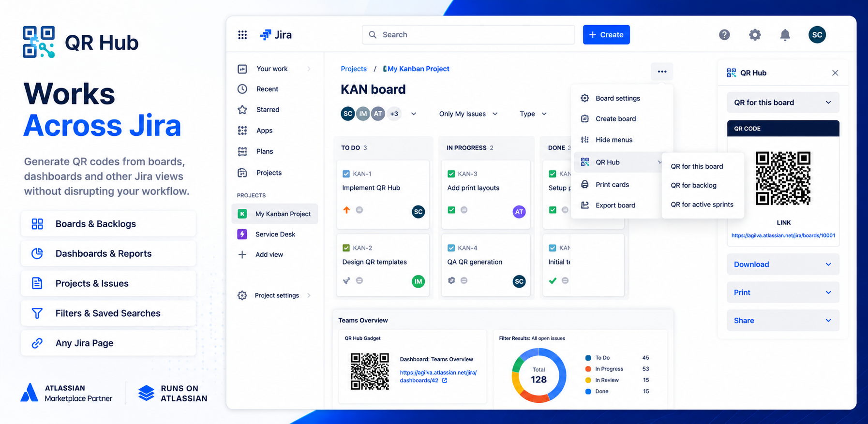Screen dimensions: 868x424
Task: Click the Apps sidebar icon
Action: 242,131
